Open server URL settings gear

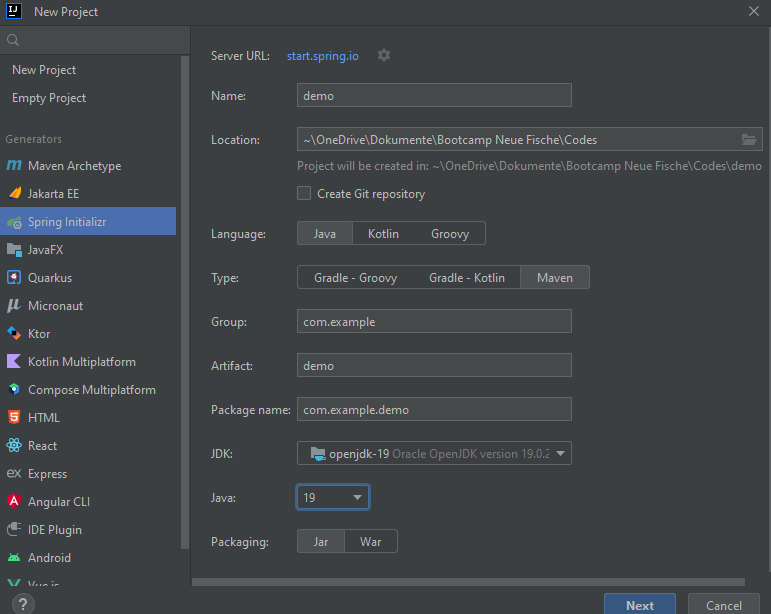tap(384, 55)
